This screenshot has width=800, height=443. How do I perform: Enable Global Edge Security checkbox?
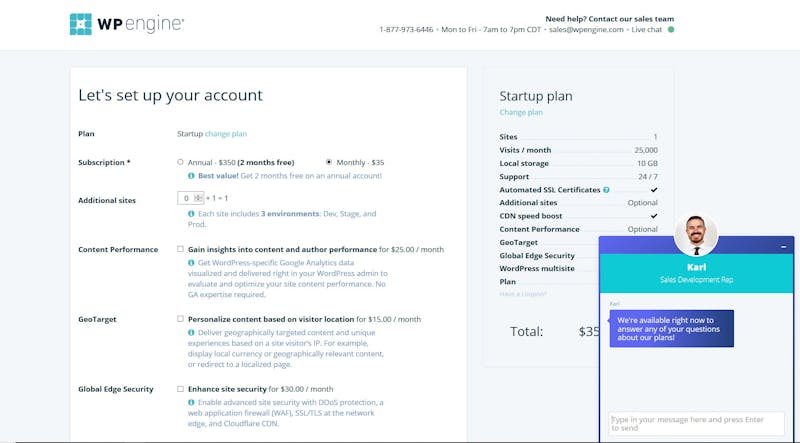[x=180, y=389]
